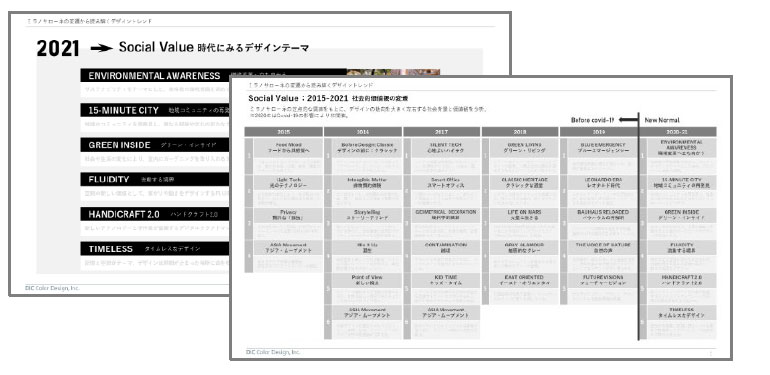
Task: Click the 2019 column header
Action: click(x=599, y=132)
